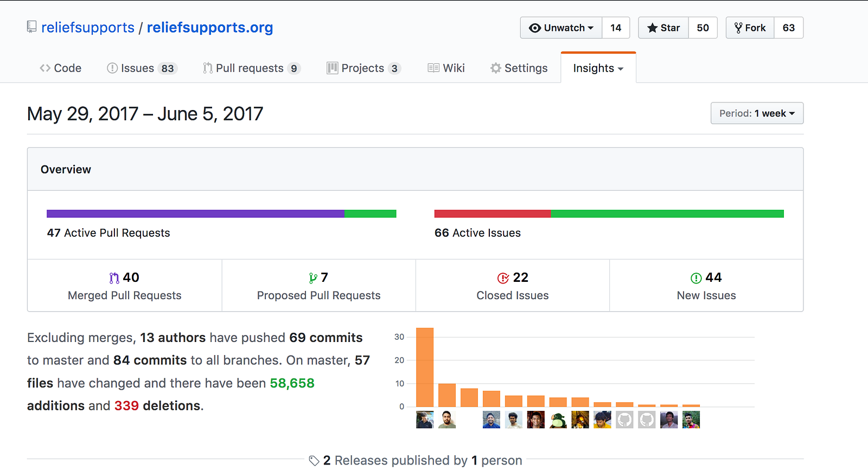Click the red "339" deletions number
The height and width of the screenshot is (471, 868).
126,406
